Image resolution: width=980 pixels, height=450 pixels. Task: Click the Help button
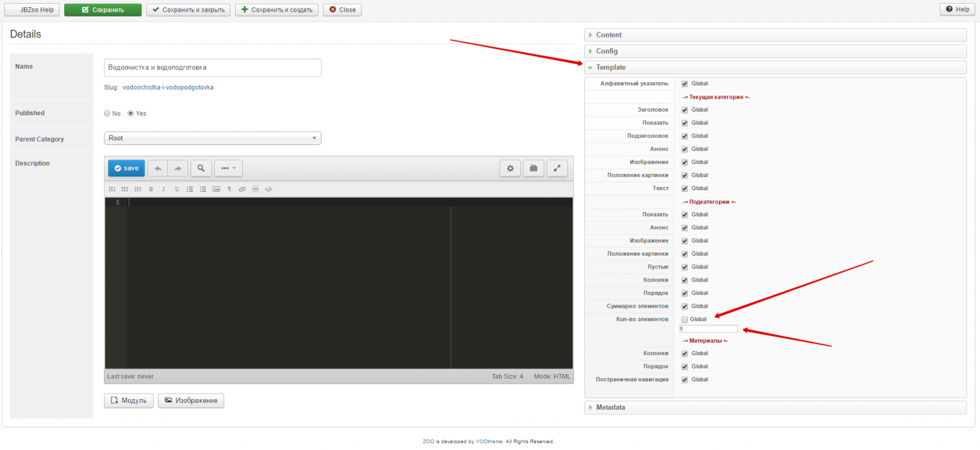[x=957, y=9]
